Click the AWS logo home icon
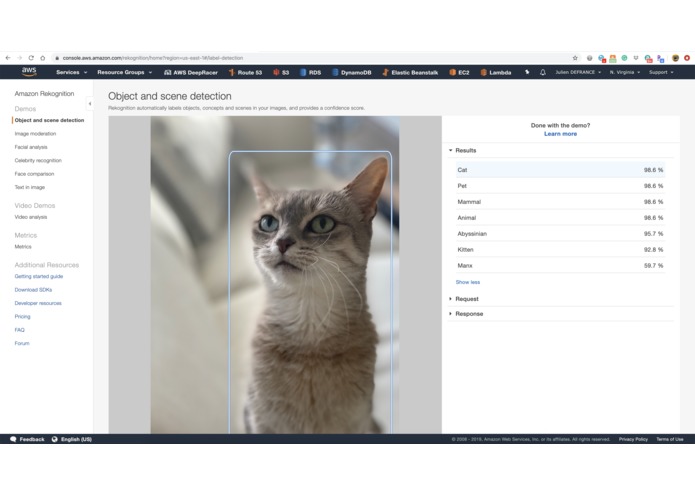Image resolution: width=695 pixels, height=494 pixels. coord(29,71)
